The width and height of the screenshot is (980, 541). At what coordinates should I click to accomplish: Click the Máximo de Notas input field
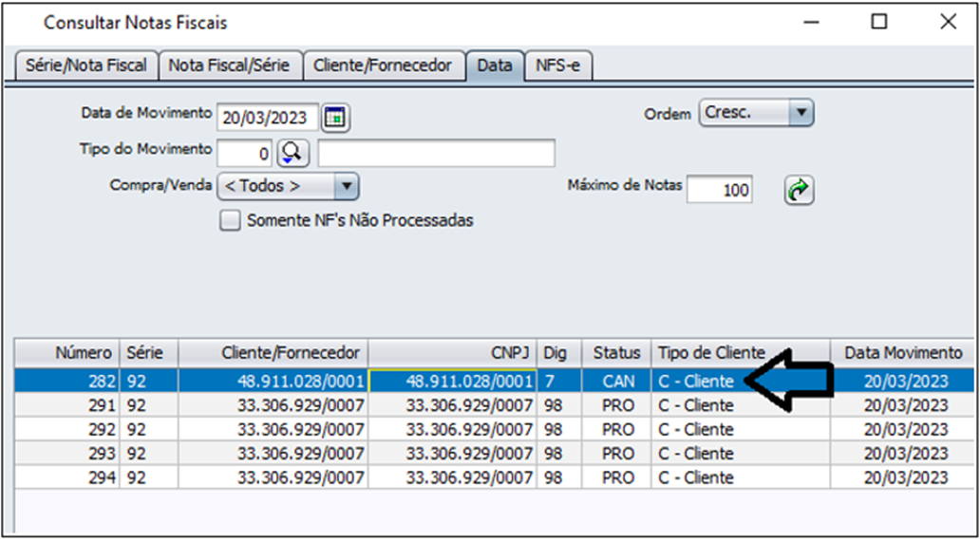tap(721, 190)
